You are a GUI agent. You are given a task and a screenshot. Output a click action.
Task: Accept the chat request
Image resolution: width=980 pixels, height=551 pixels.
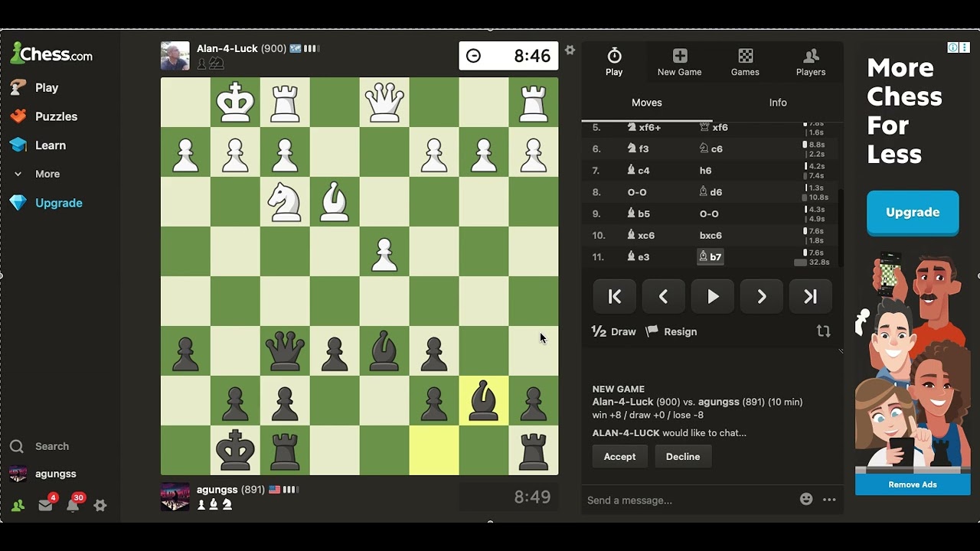coord(619,457)
